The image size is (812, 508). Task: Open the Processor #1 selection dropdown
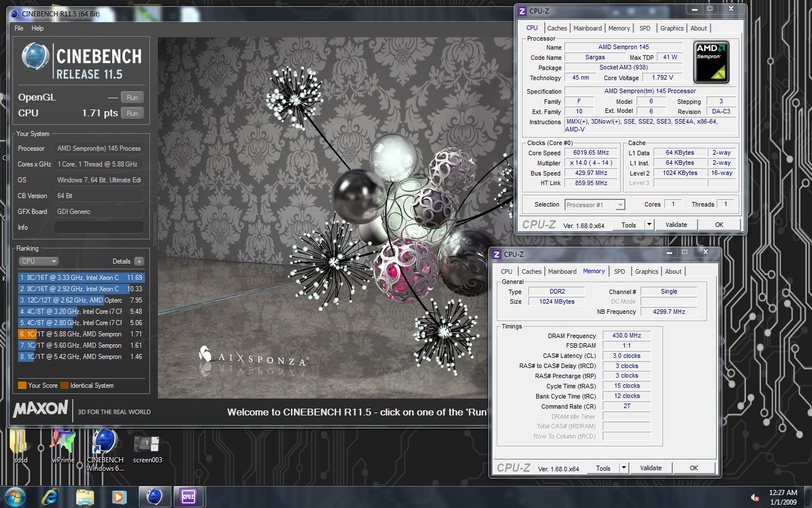point(595,205)
